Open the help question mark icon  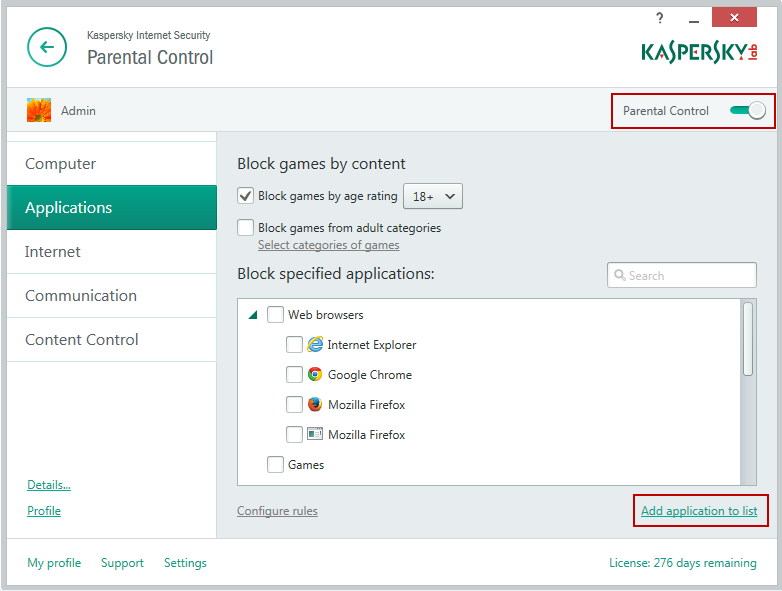[660, 18]
